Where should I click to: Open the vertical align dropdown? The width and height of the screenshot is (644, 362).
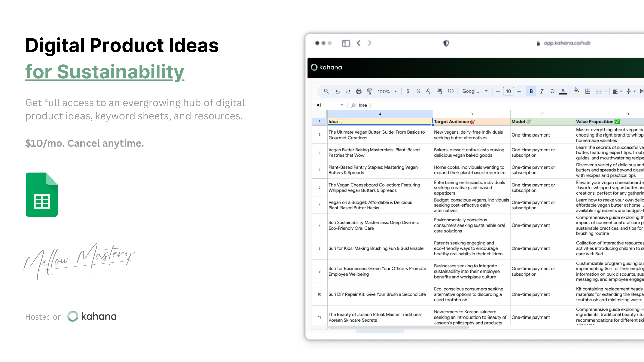point(631,91)
